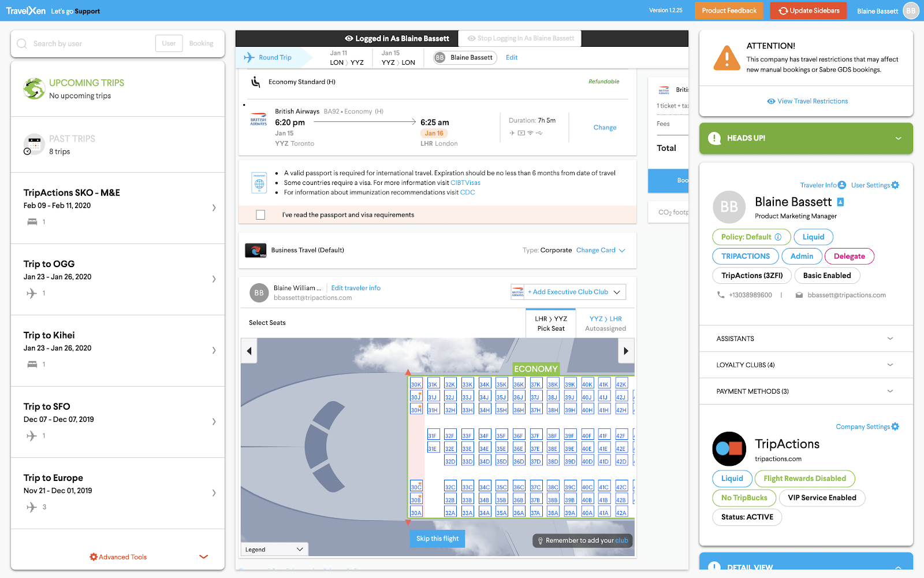Viewport: 924px width, 578px height.
Task: Open the Trip to Kihei entry
Action: tap(118, 350)
